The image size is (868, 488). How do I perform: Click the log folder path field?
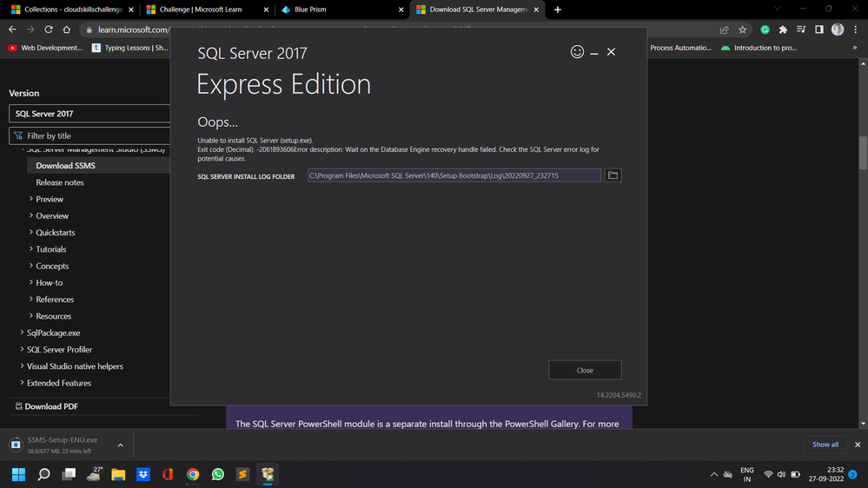[454, 175]
